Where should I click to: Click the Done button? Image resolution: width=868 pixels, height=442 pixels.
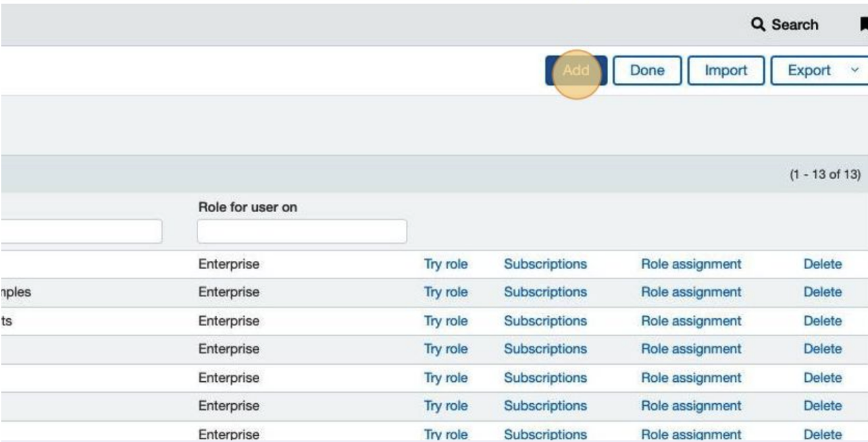647,70
